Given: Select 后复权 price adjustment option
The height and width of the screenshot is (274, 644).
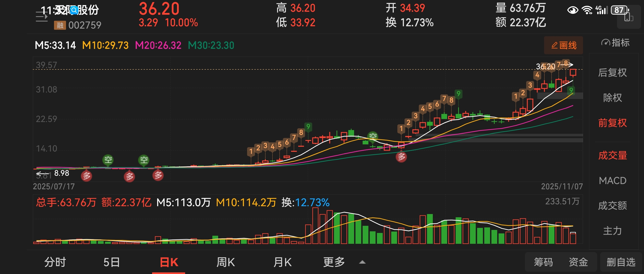Looking at the screenshot, I should pyautogui.click(x=612, y=73).
